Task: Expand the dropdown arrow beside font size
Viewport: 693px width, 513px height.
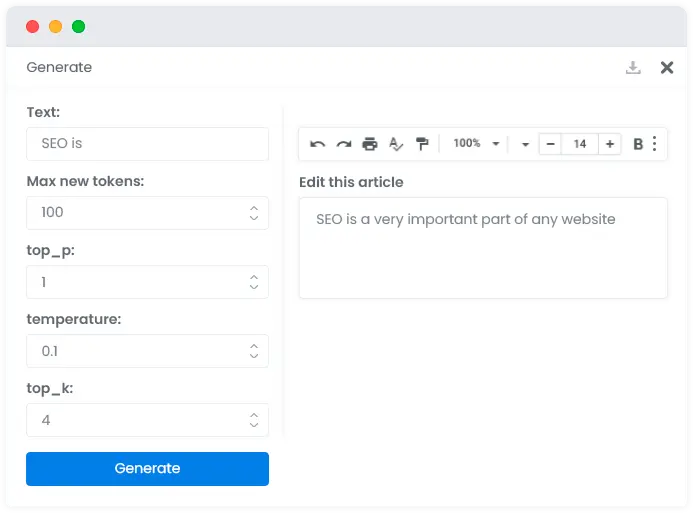Action: [525, 144]
